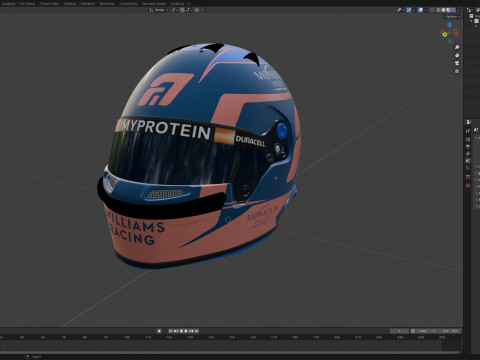
Task: Click the Object label in the status bar
Action: click(36, 357)
